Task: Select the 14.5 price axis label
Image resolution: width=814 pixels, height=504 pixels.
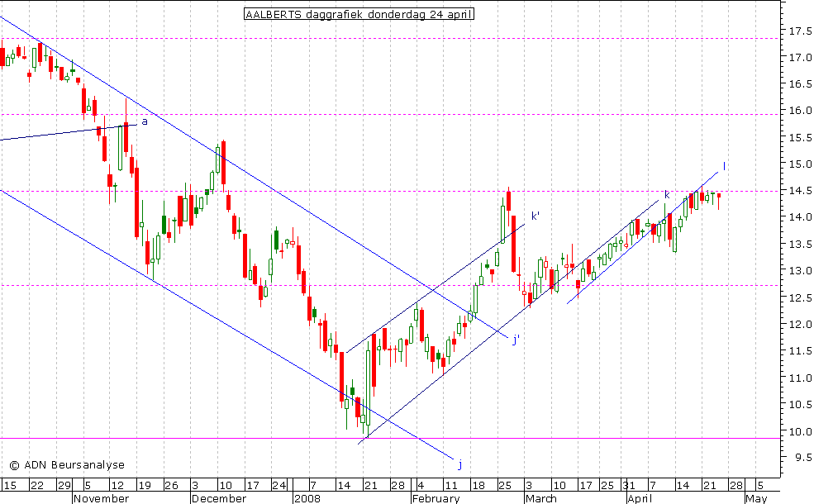Action: coord(800,191)
